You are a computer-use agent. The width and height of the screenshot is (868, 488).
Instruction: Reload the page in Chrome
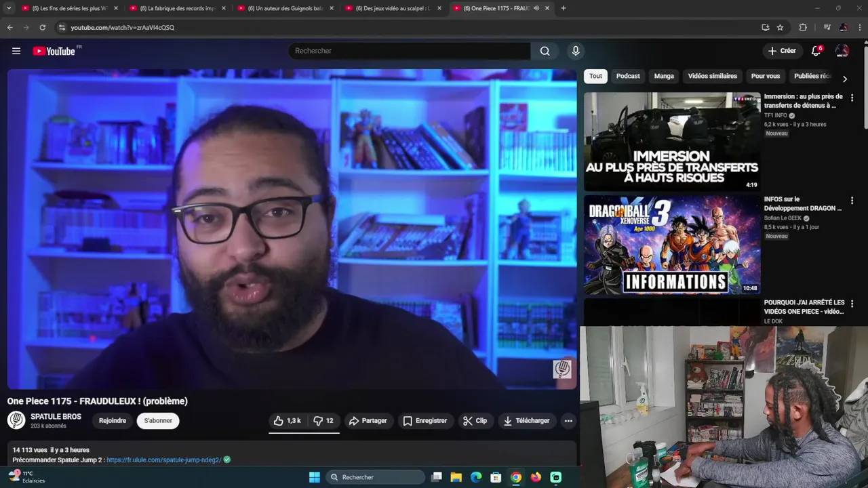click(42, 27)
